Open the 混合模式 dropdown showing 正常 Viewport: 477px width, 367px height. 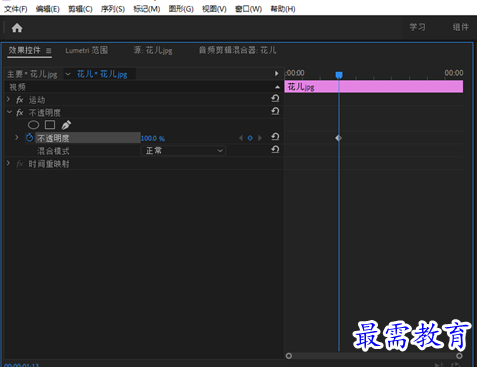[x=183, y=151]
